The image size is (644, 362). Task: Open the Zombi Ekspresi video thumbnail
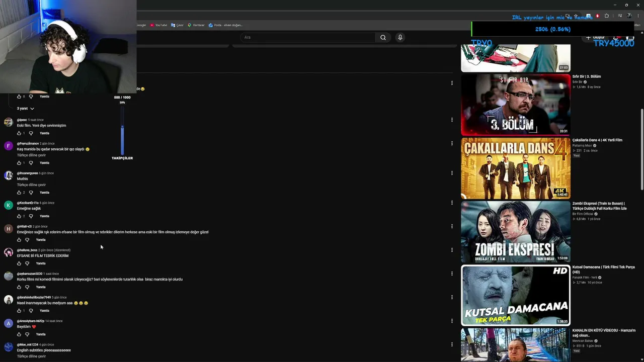coord(516,232)
